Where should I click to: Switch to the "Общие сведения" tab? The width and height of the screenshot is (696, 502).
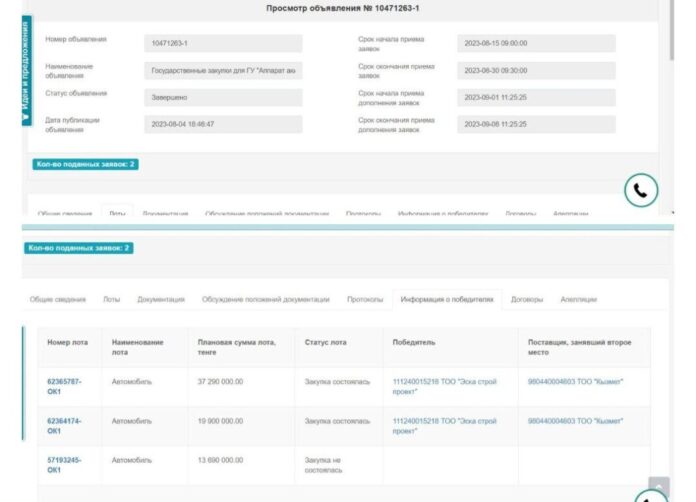coord(57,299)
